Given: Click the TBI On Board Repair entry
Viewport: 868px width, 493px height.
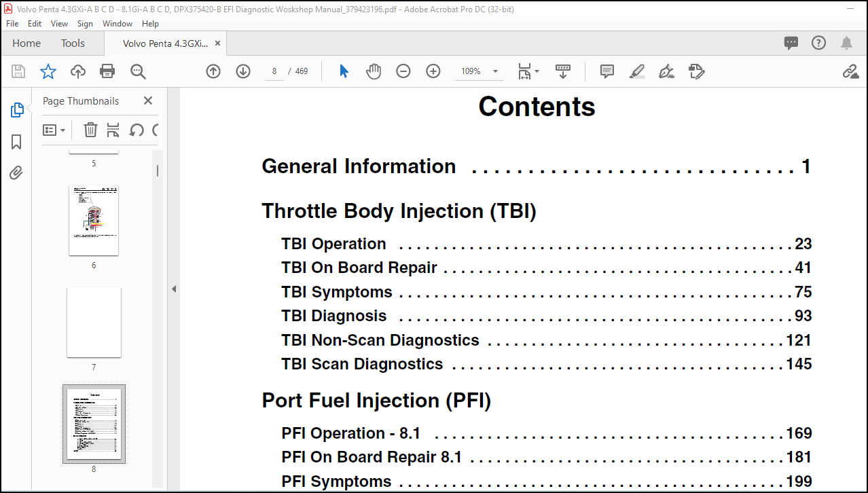Looking at the screenshot, I should coord(546,268).
